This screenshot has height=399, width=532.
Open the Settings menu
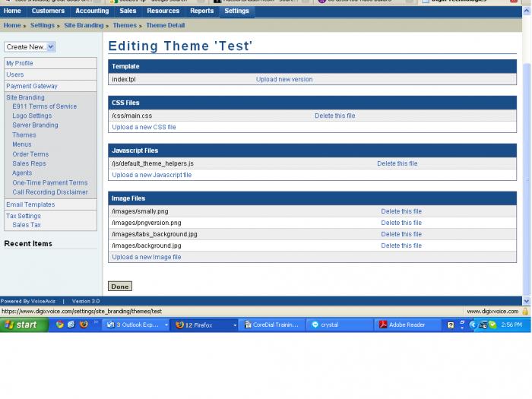click(x=237, y=11)
